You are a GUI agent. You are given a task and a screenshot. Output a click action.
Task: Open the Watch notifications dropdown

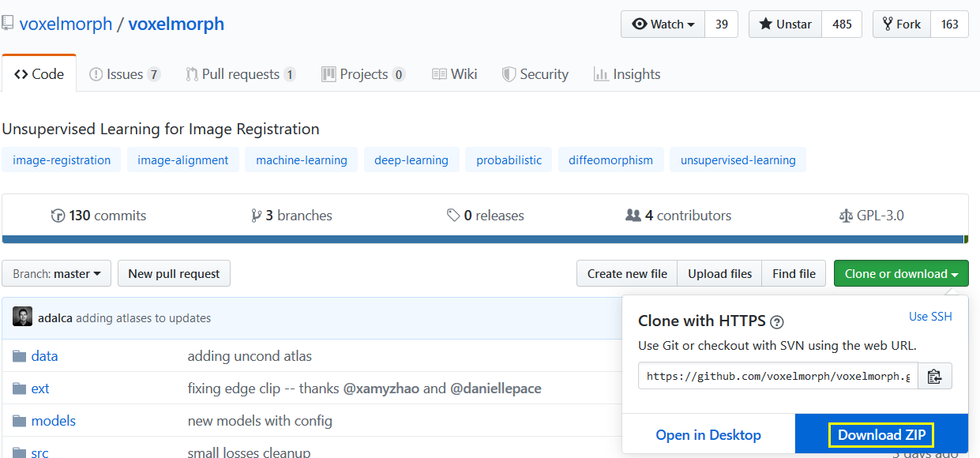663,24
